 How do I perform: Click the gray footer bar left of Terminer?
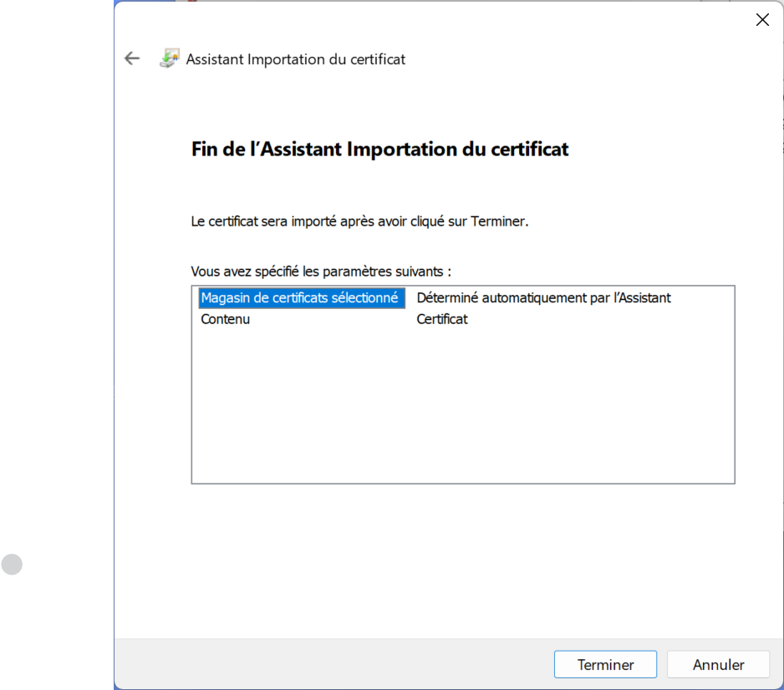tap(334, 665)
